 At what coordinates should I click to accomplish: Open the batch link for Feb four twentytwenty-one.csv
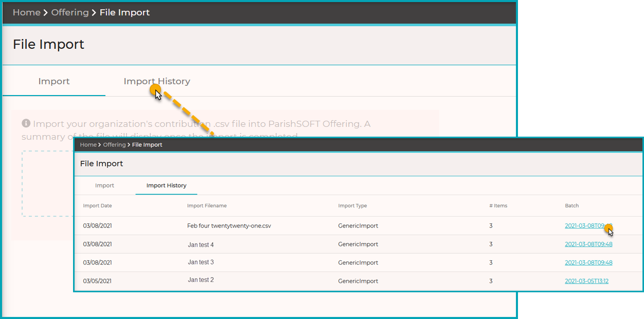[x=588, y=226]
